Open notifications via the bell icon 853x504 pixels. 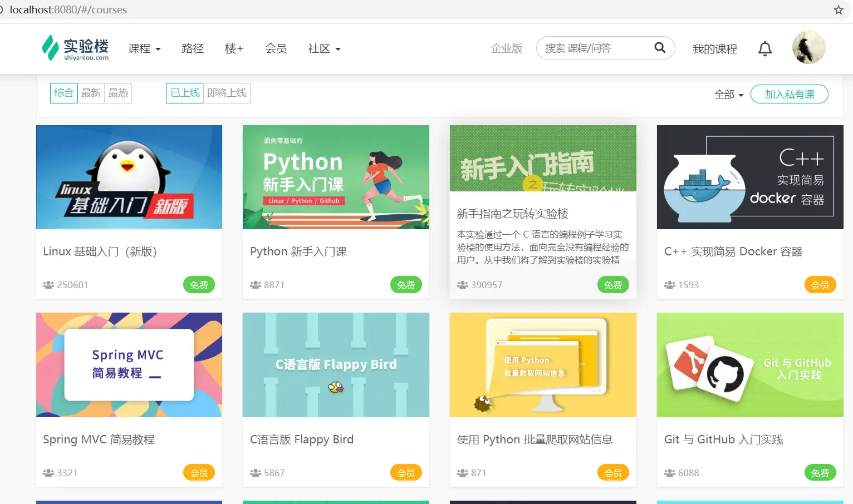pyautogui.click(x=765, y=48)
